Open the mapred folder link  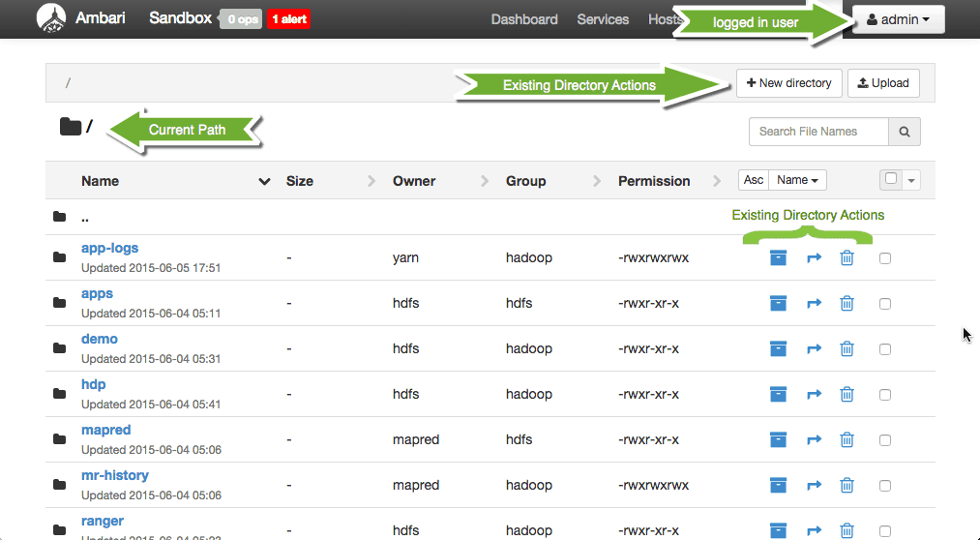tap(105, 430)
